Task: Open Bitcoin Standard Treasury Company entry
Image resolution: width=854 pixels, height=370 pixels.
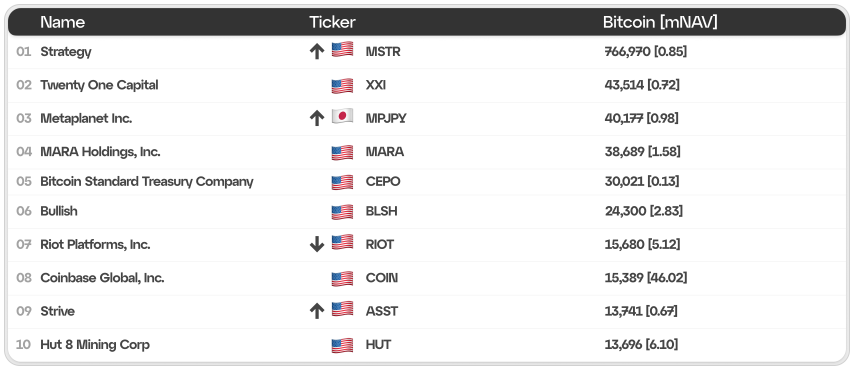Action: click(x=147, y=181)
